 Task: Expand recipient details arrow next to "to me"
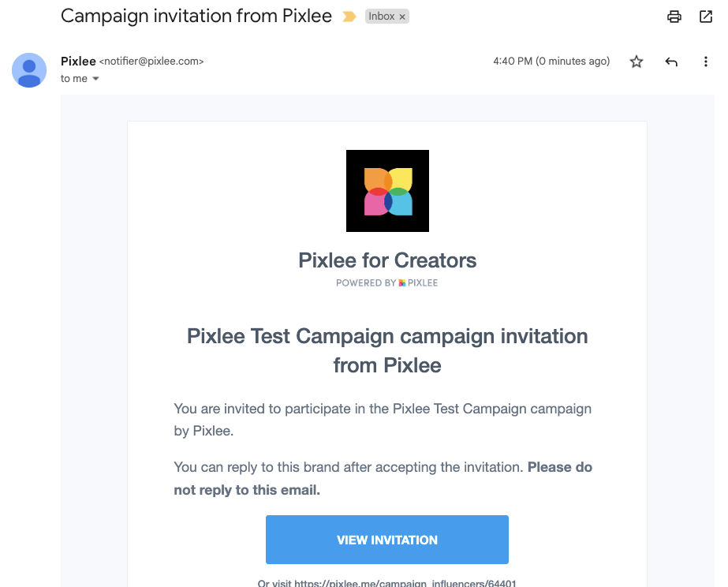click(96, 79)
